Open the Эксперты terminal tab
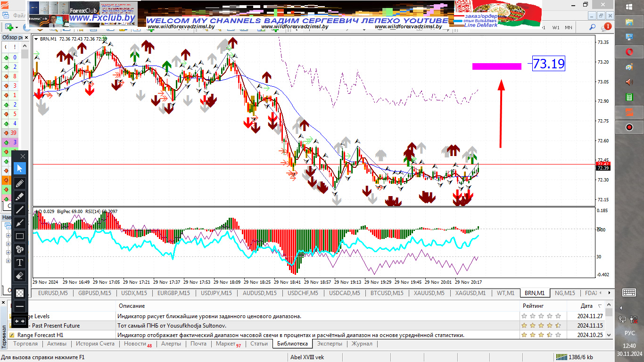Image resolution: width=644 pixels, height=362 pixels. [x=330, y=344]
